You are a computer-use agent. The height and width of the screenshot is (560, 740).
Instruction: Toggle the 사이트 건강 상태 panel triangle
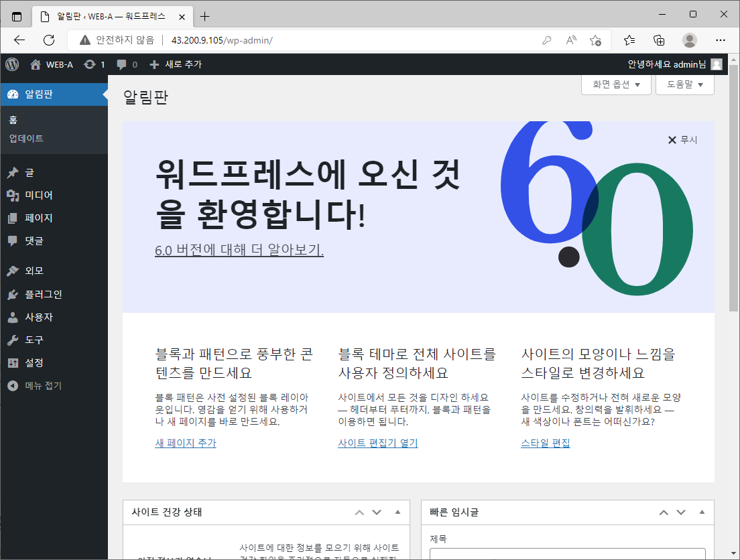(398, 512)
